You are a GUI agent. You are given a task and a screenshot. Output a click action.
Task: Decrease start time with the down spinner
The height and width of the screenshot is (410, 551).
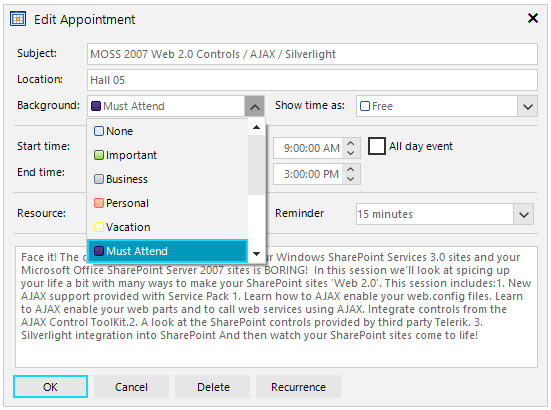350,153
